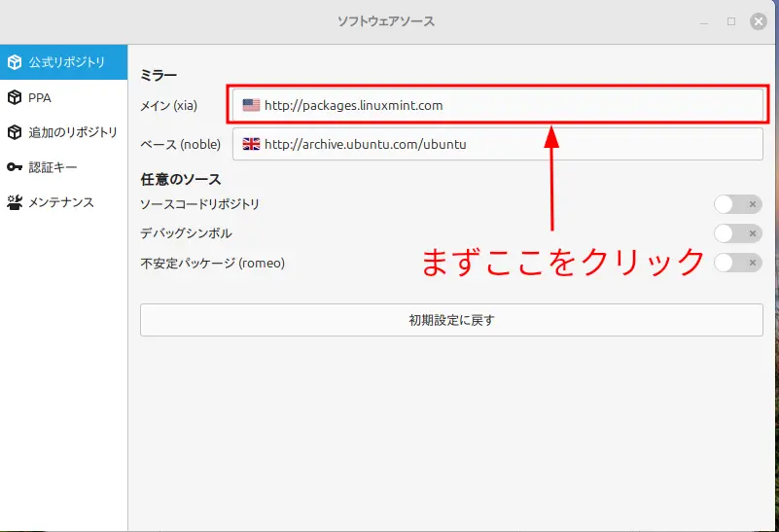Image resolution: width=779 pixels, height=532 pixels.
Task: Click the ベース (noble) label
Action: pyautogui.click(x=181, y=144)
